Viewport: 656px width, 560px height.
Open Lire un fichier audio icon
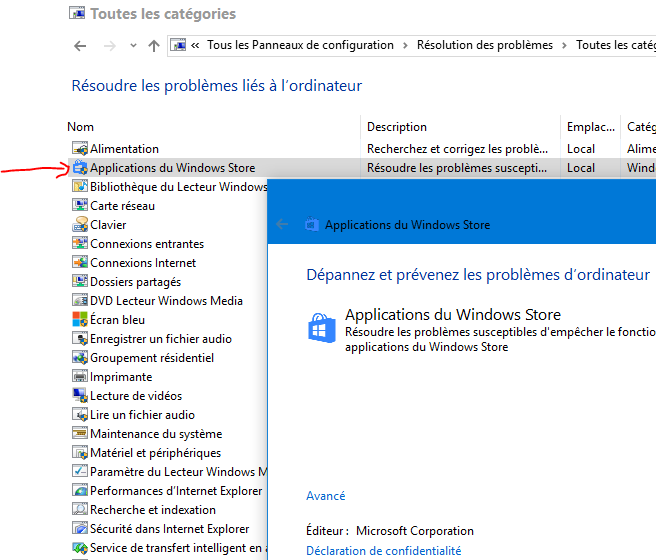click(80, 414)
